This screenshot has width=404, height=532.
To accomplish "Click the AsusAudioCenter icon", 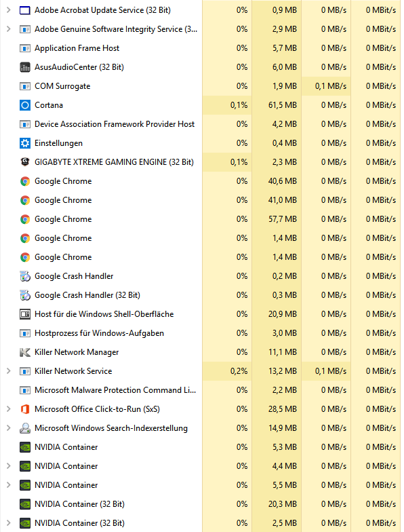I will point(24,67).
